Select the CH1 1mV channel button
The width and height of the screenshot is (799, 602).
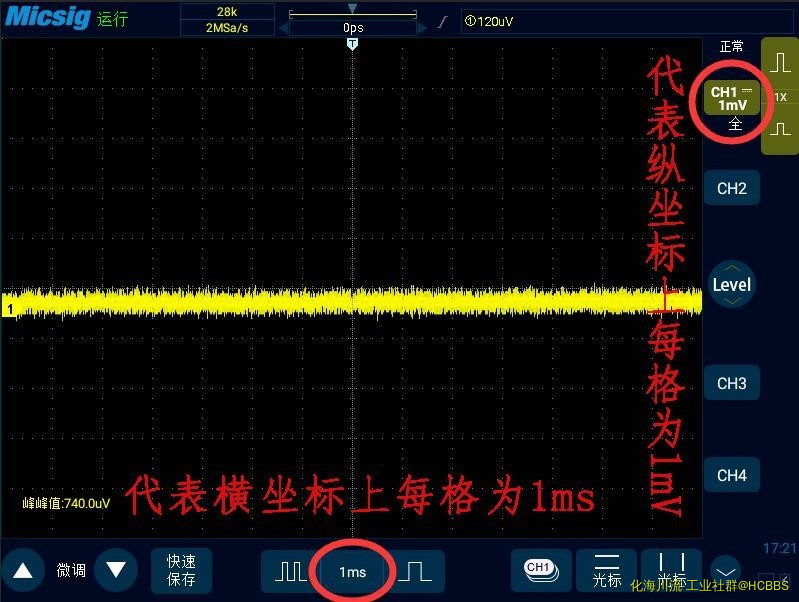point(732,98)
